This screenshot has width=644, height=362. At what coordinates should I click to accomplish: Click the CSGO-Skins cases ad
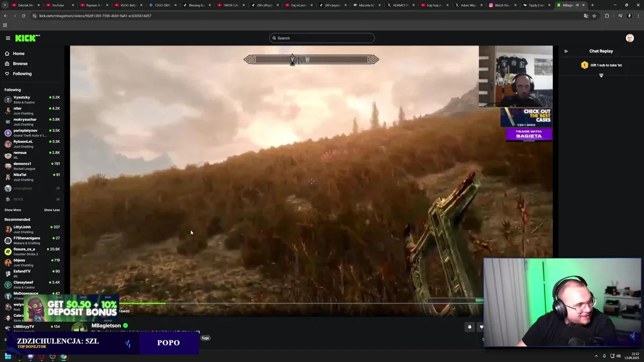pyautogui.click(x=526, y=117)
